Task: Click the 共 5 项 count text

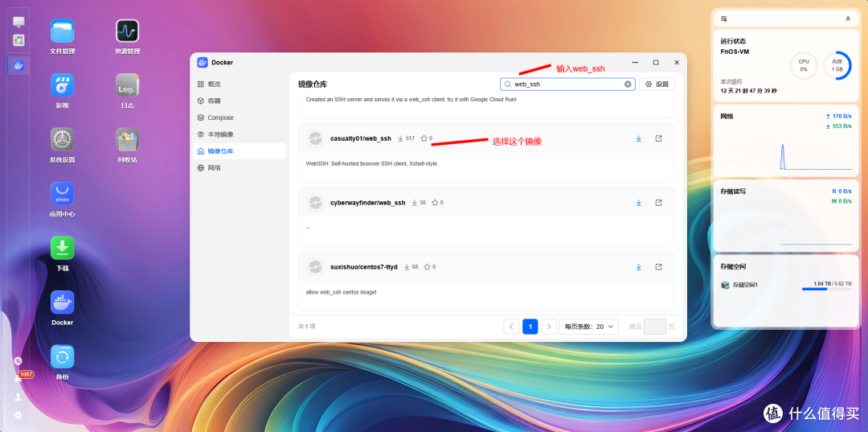Action: [x=307, y=327]
